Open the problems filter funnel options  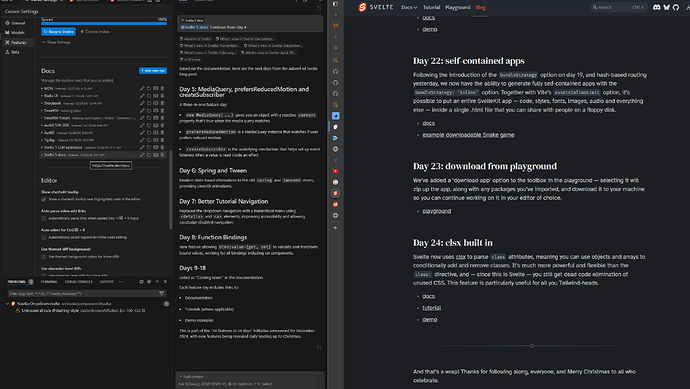click(x=161, y=293)
